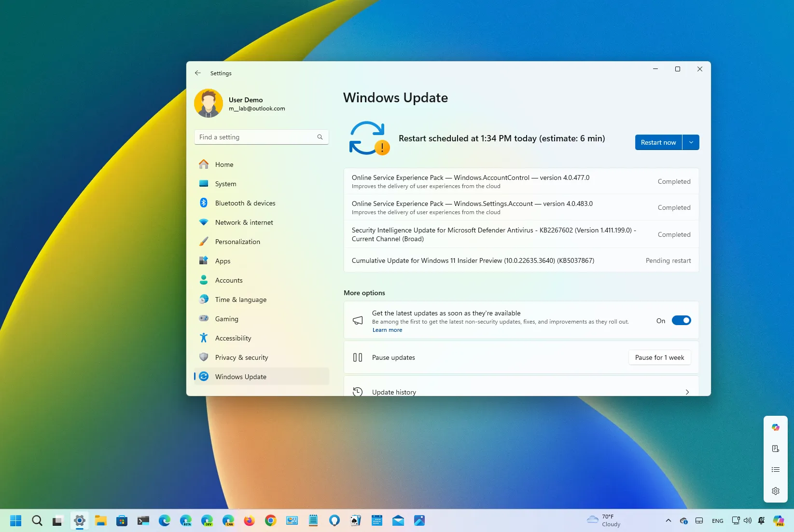Launch Windows Terminal from the taskbar
The width and height of the screenshot is (794, 532).
pos(143,520)
